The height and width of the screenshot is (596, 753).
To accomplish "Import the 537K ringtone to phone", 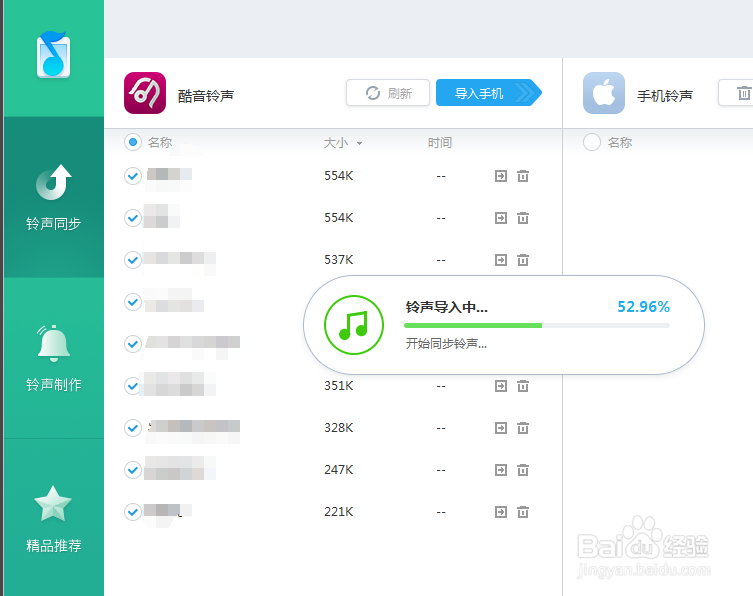I will click(x=501, y=260).
